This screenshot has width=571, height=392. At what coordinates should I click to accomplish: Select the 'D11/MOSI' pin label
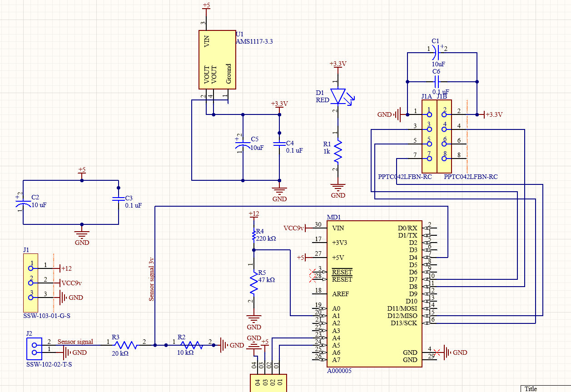[402, 308]
